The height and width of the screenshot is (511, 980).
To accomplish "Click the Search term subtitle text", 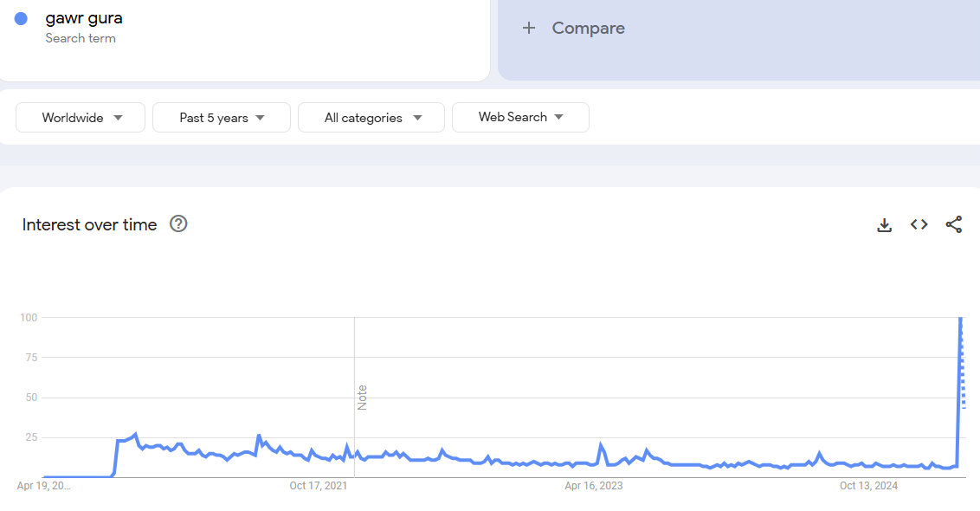I will (x=81, y=38).
